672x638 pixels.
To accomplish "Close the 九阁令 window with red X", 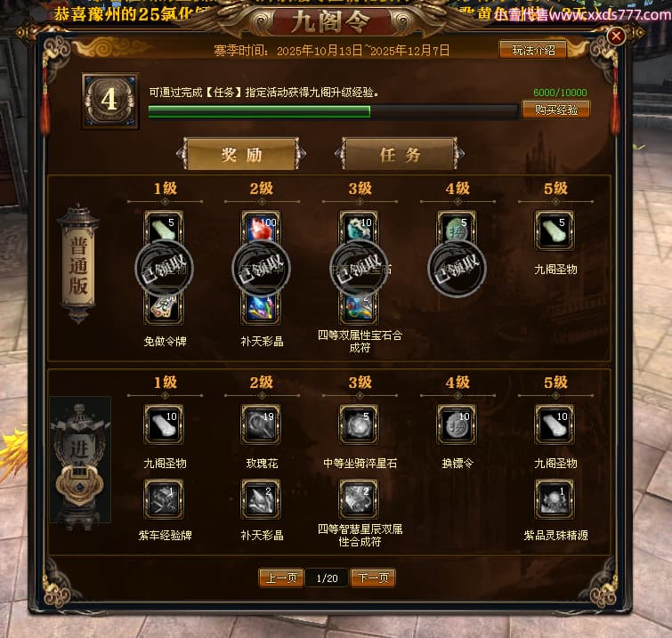I will pos(616,36).
